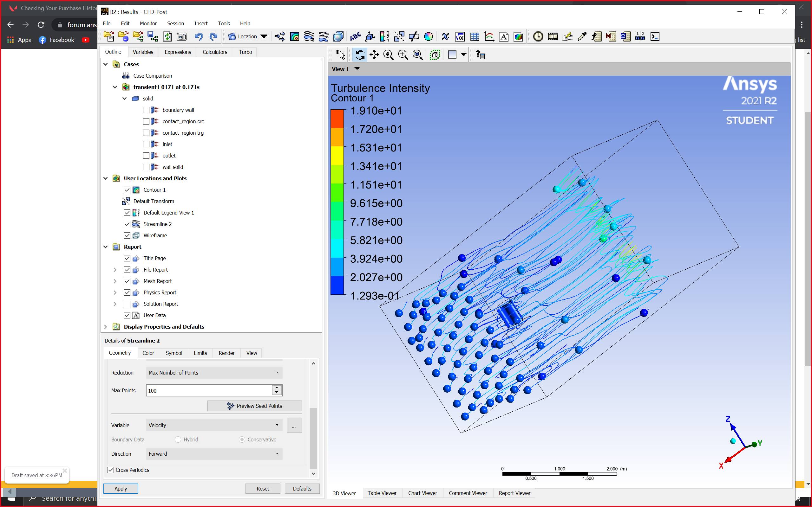Viewport: 812px width, 507px height.
Task: Open the Insert menu
Action: tap(201, 23)
